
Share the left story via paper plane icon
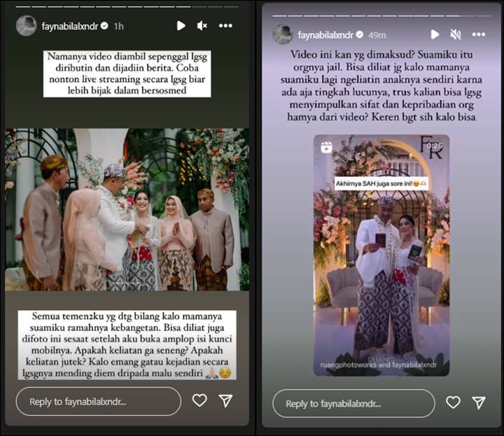pyautogui.click(x=225, y=400)
